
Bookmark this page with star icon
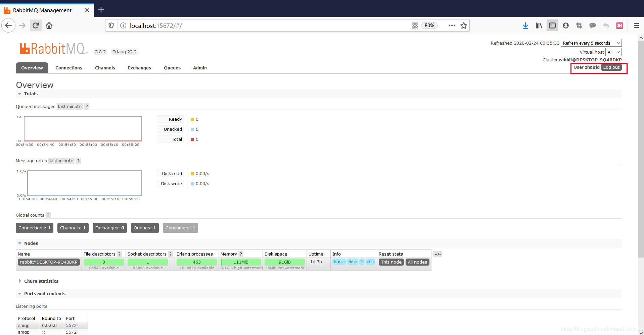pos(464,25)
